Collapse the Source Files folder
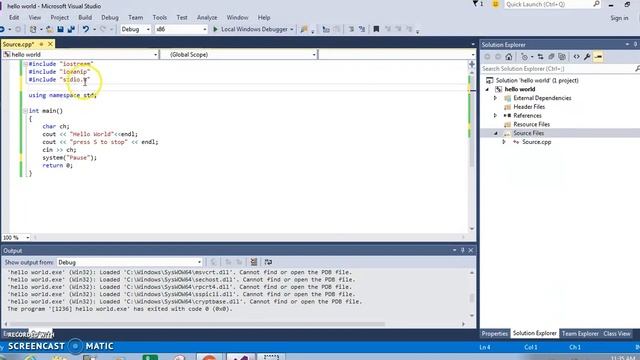 point(496,133)
